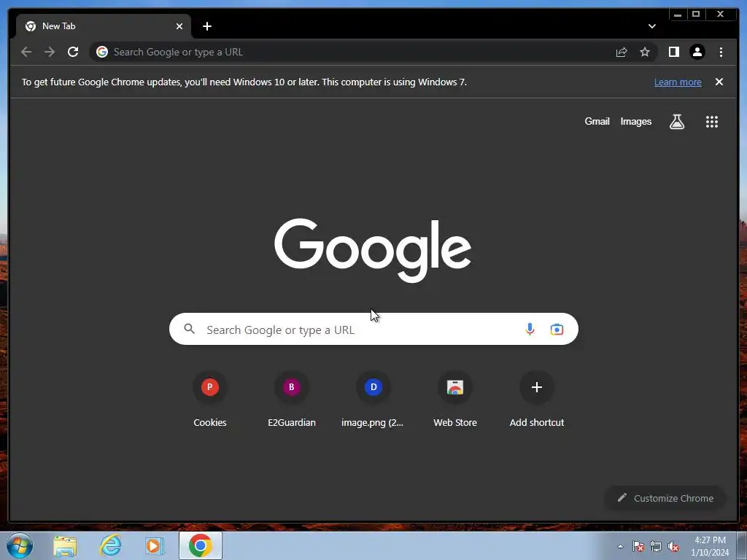Screen dimensions: 747x560
Task: Open the Windows Start menu
Action: [x=20, y=545]
